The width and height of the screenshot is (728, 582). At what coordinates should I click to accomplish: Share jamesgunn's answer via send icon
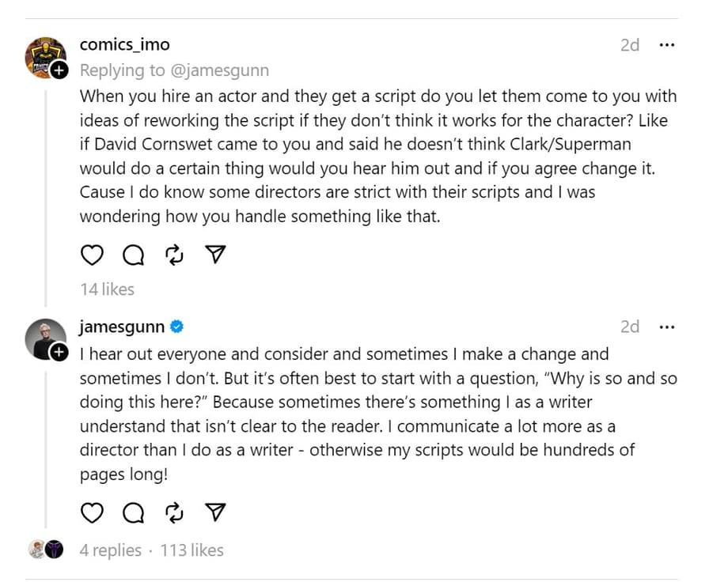click(x=215, y=512)
